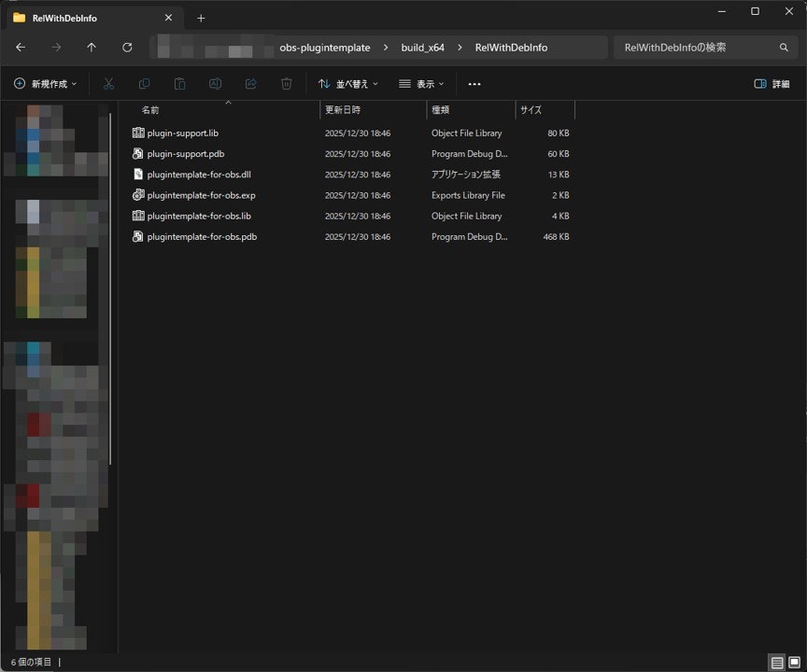This screenshot has width=807, height=672.
Task: Click the paste clipboard icon
Action: coord(179,84)
